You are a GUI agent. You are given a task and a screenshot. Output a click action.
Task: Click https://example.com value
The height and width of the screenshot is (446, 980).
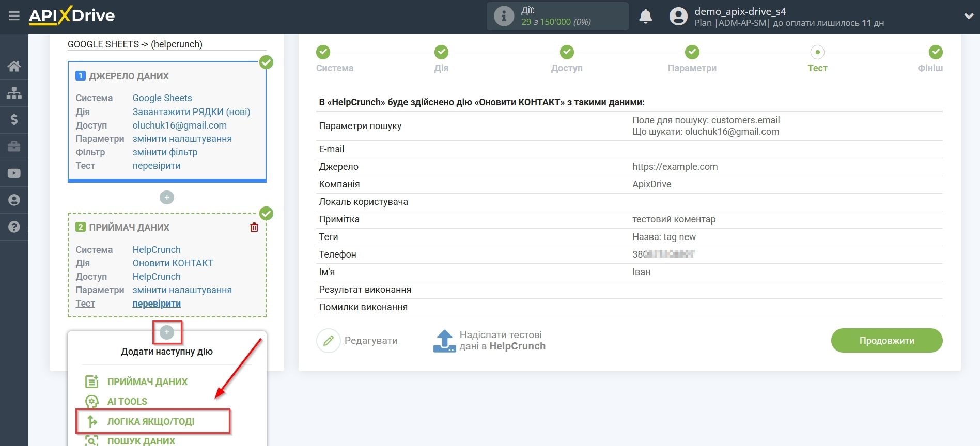tap(675, 167)
